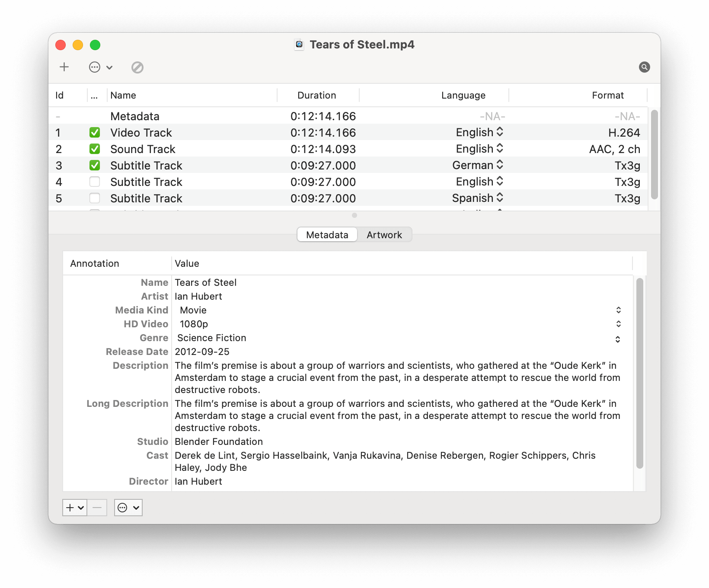Click the Cast value starting Derek de Lint
The width and height of the screenshot is (709, 588).
click(385, 461)
